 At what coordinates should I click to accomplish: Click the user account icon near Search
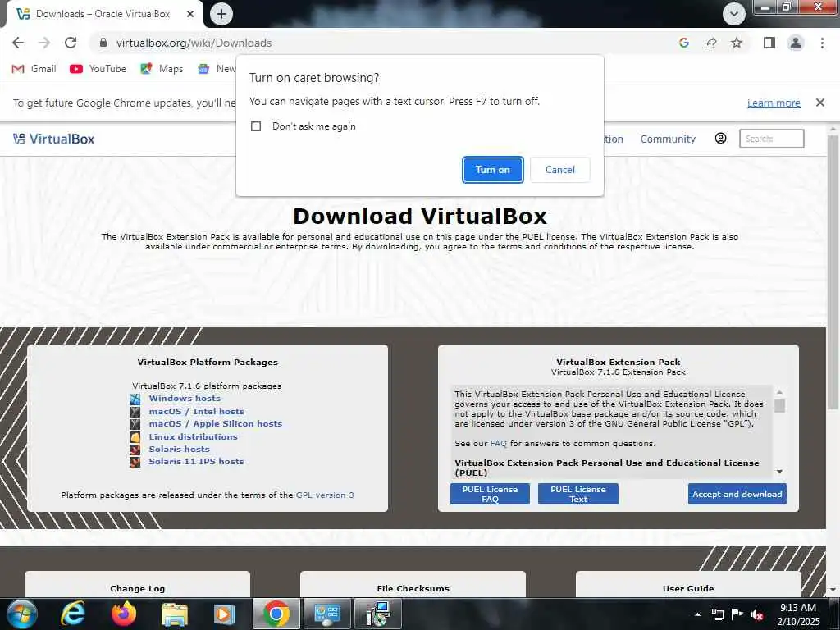point(720,139)
